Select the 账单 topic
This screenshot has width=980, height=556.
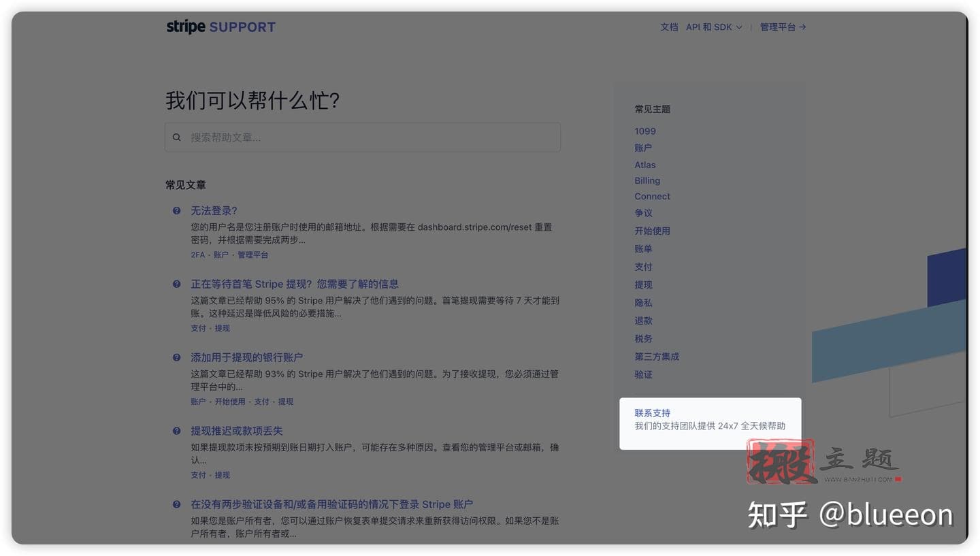point(643,249)
